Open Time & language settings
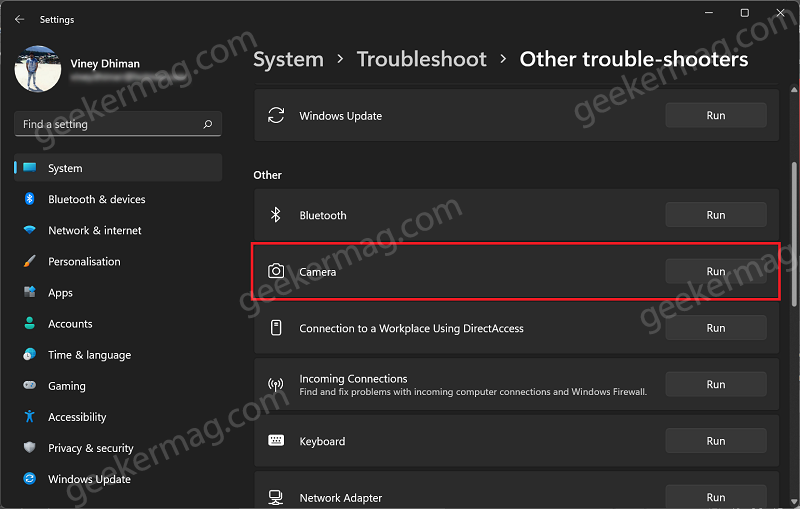This screenshot has height=509, width=800. tap(118, 354)
